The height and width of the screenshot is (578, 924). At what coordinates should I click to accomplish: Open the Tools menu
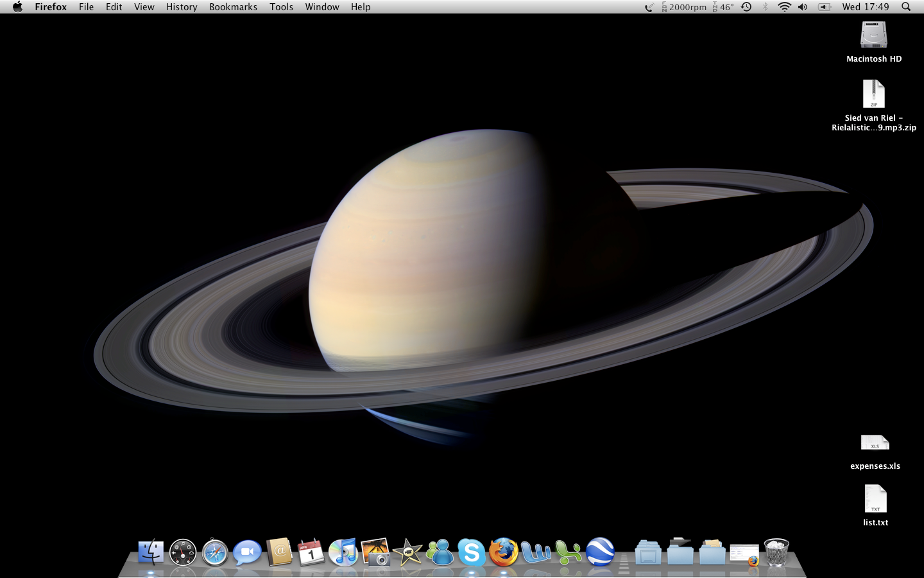point(281,7)
